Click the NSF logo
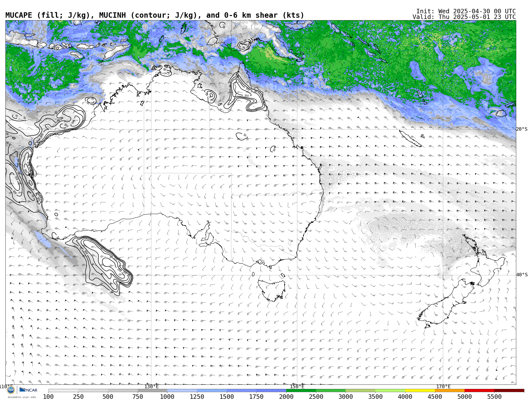Screen dimensions: 532x400 (11, 390)
